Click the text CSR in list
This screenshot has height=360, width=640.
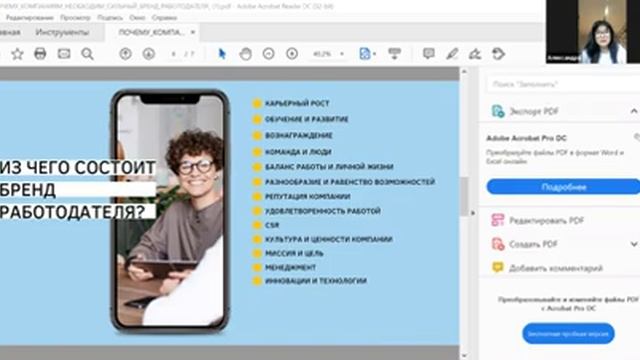(272, 225)
